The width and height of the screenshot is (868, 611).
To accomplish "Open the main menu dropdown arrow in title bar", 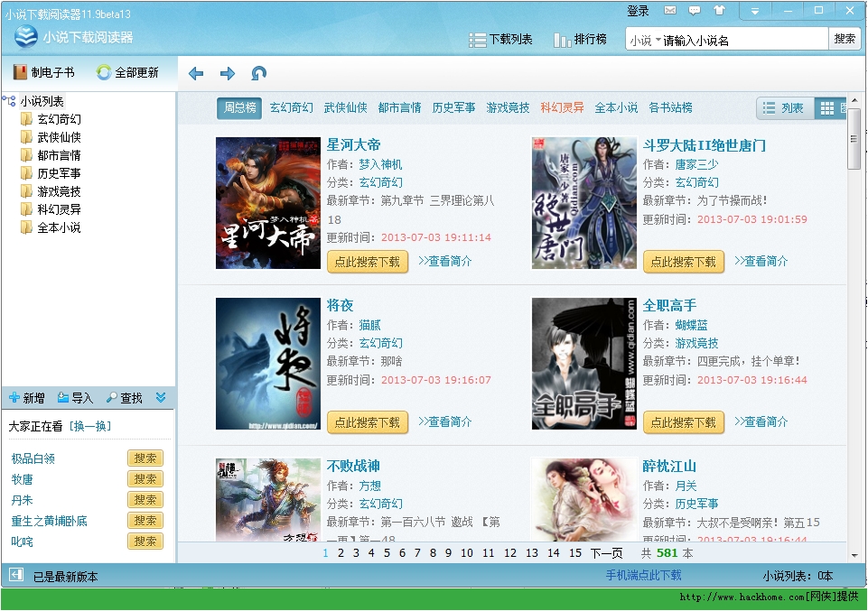I will coord(754,11).
